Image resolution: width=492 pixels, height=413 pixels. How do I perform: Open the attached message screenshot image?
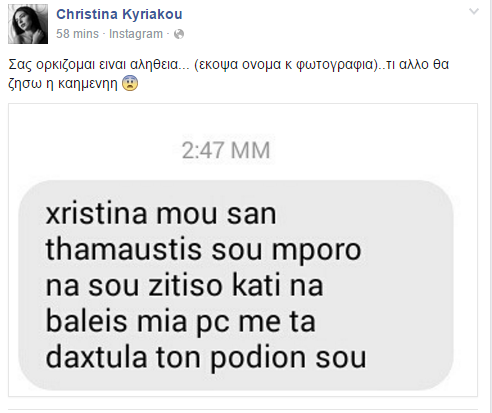coord(243,250)
